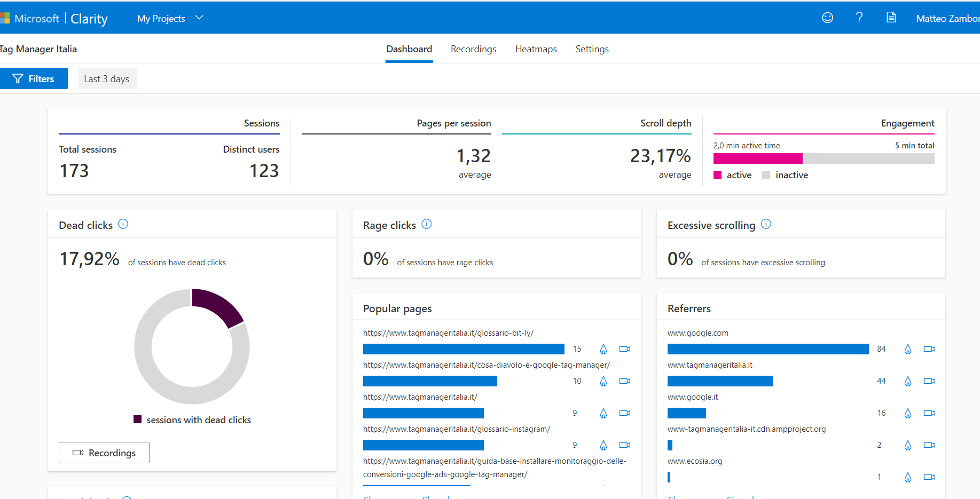Show info about Dead clicks
Viewport: 980px width, 499px height.
point(123,224)
